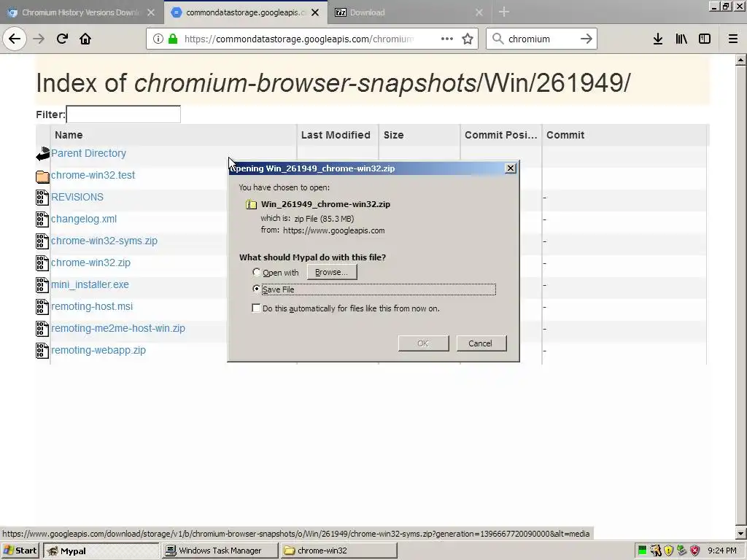Click the scrollbar up arrow
This screenshot has height=560, width=747.
740,60
